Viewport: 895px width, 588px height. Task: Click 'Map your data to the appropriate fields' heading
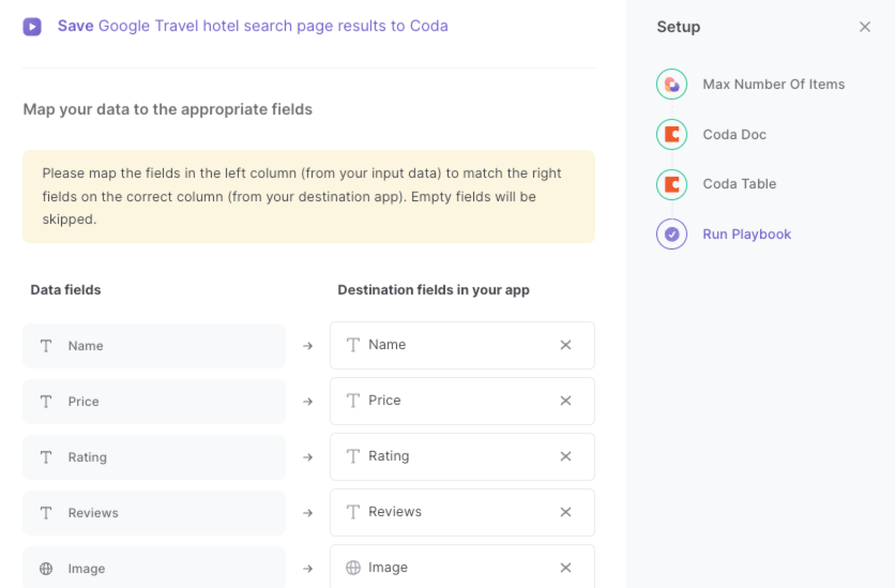pos(167,109)
